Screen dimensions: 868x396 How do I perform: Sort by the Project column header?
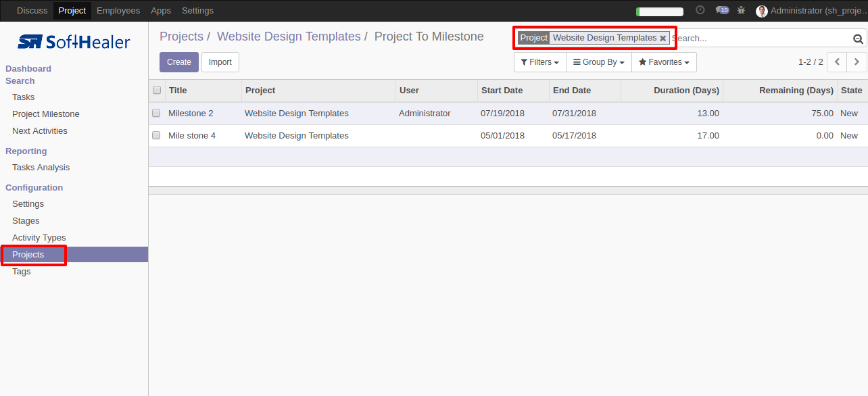point(318,91)
